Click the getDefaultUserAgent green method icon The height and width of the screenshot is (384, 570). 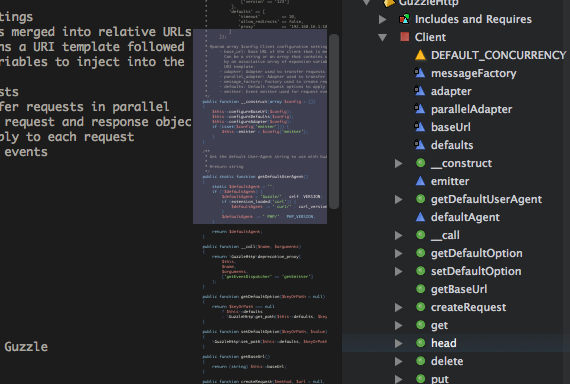tap(421, 199)
